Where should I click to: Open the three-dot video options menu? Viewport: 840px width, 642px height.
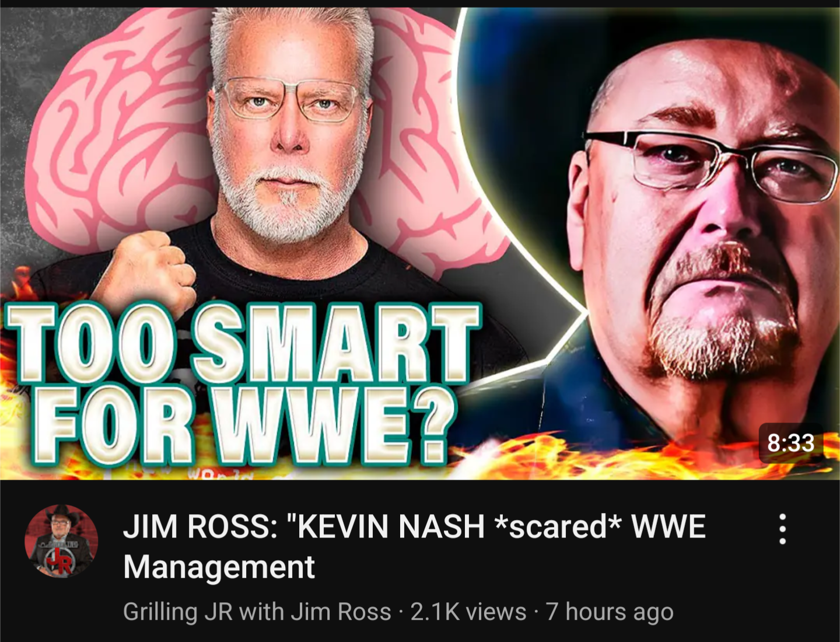click(782, 529)
